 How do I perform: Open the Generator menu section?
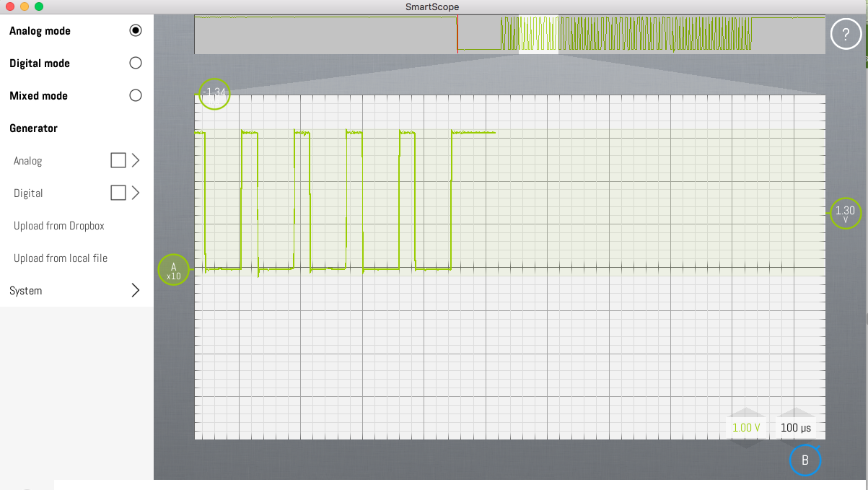(33, 128)
